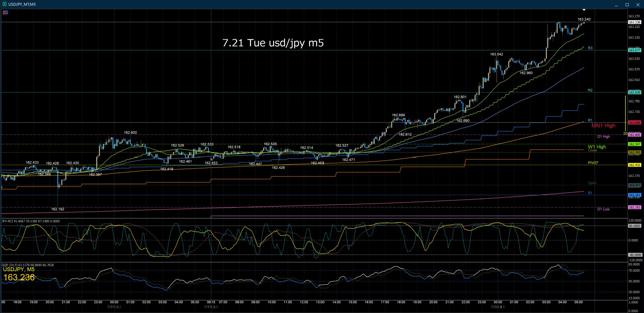Click the candlestick chart icon in title bar
The height and width of the screenshot is (313, 644).
click(5, 4)
